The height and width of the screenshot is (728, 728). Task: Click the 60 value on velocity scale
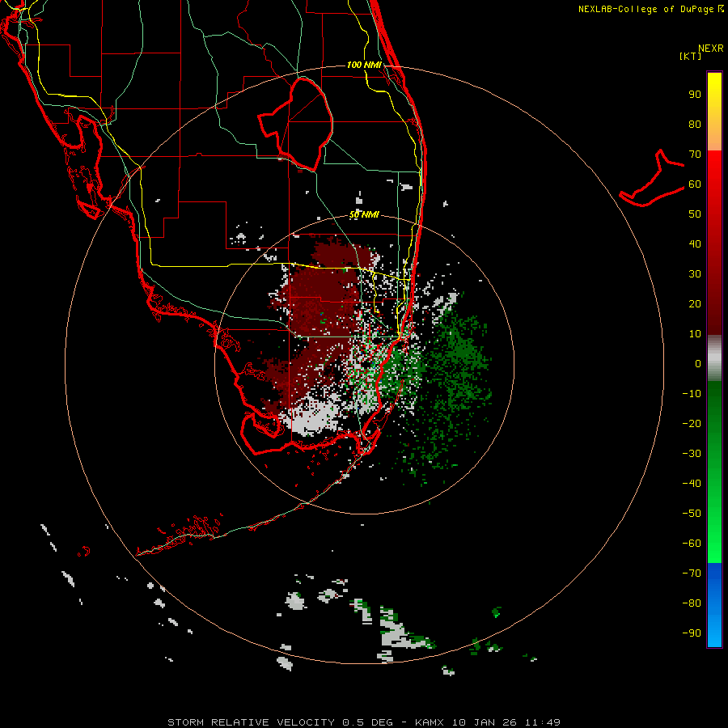pos(695,184)
